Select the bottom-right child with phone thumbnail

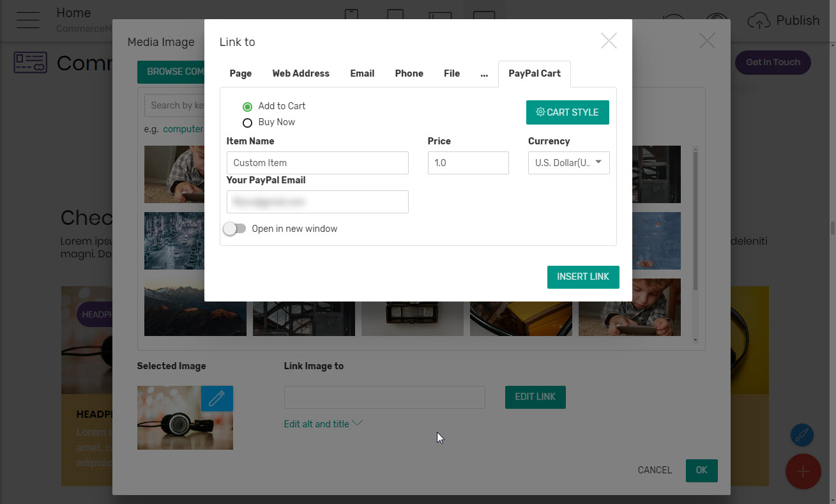click(630, 307)
